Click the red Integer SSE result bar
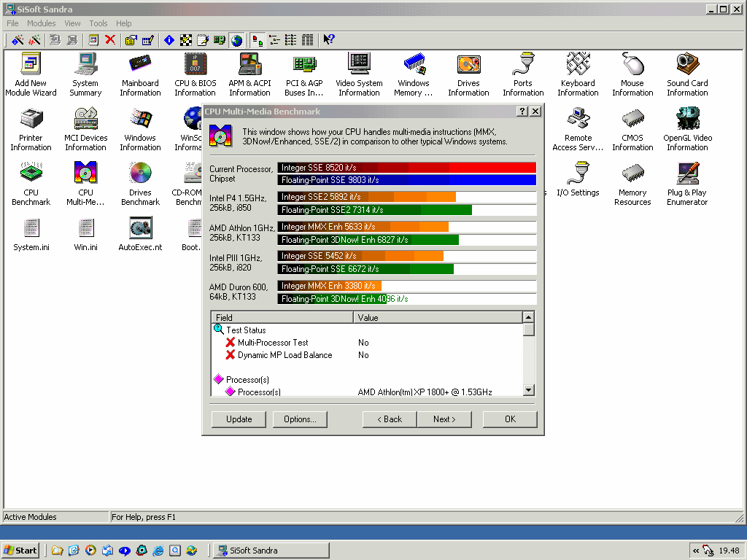This screenshot has width=747, height=560. click(406, 168)
